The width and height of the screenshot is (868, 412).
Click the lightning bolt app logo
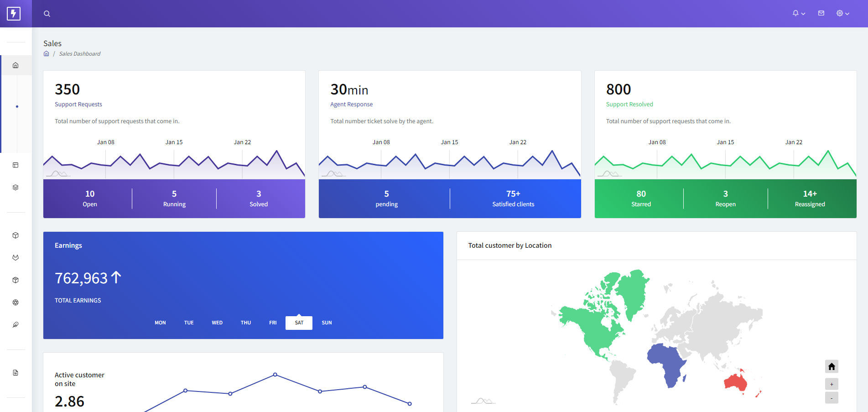pyautogui.click(x=14, y=13)
